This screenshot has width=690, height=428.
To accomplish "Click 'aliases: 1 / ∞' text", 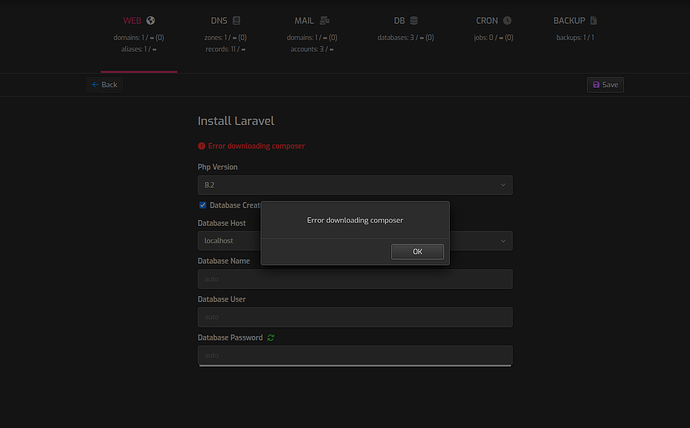I will 139,49.
